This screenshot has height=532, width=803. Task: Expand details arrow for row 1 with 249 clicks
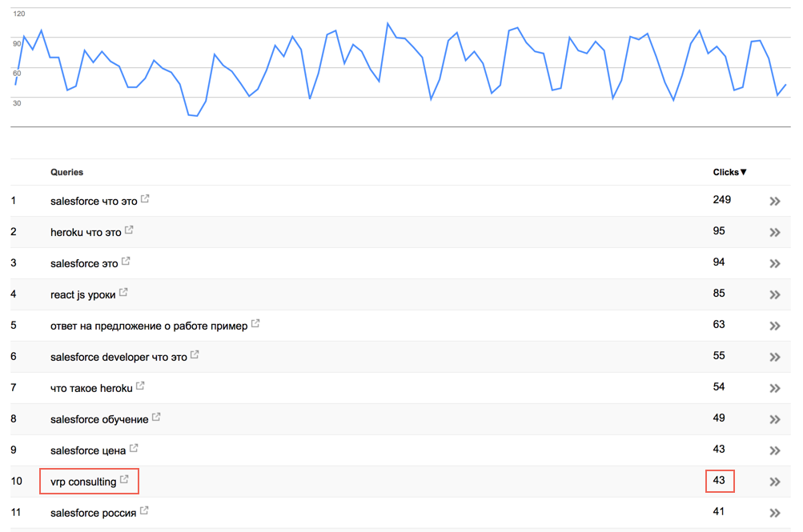tap(775, 202)
